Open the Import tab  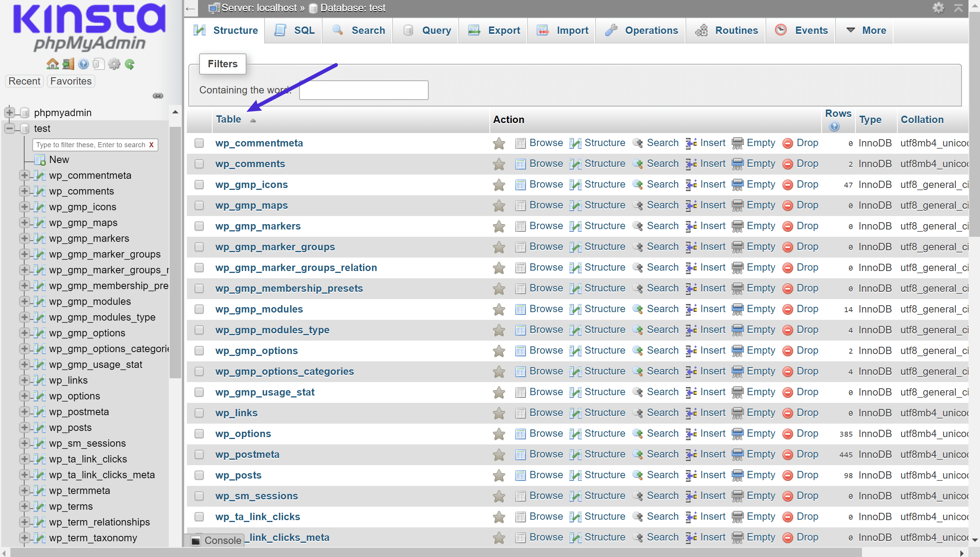tap(571, 30)
